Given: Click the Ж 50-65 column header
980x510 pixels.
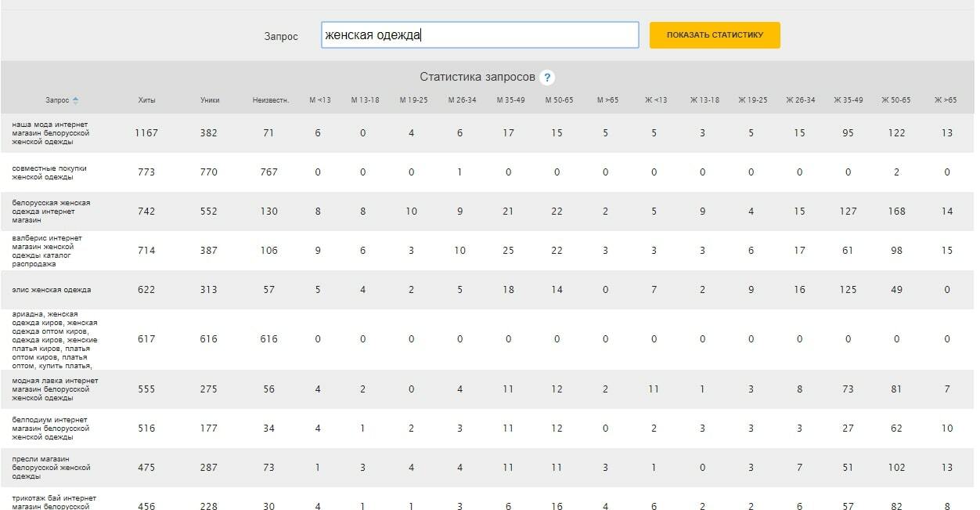Looking at the screenshot, I should click(896, 100).
